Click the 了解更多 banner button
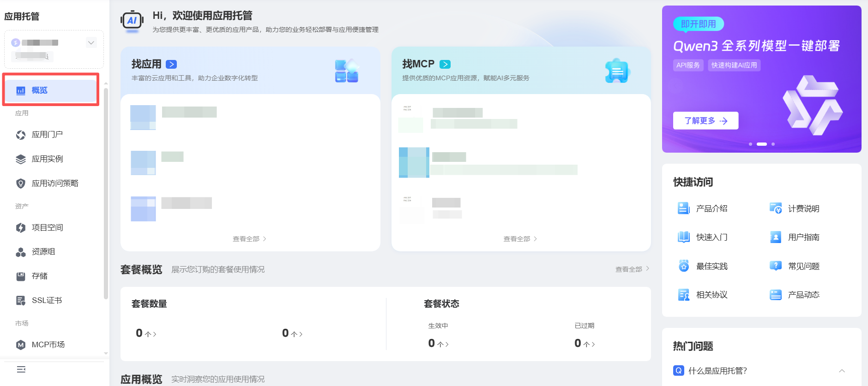The height and width of the screenshot is (386, 868). click(x=705, y=121)
